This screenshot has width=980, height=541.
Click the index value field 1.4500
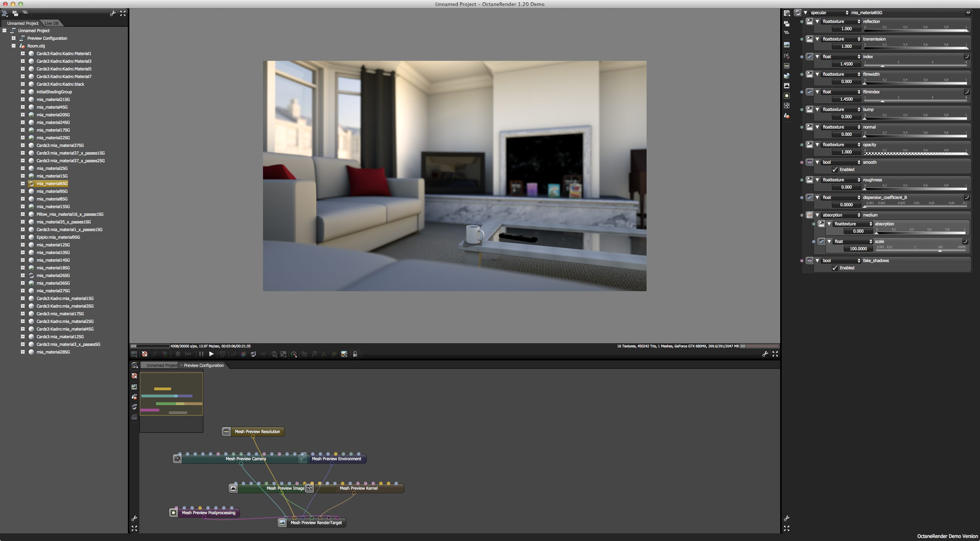pyautogui.click(x=846, y=64)
